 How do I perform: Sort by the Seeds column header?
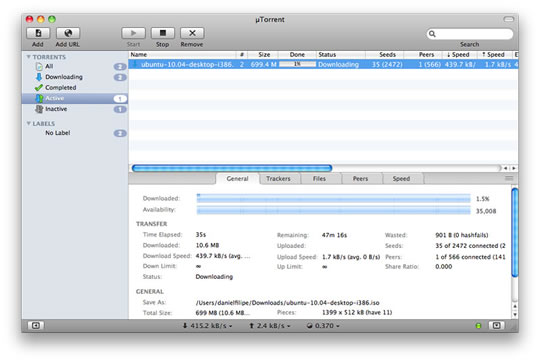click(x=384, y=54)
